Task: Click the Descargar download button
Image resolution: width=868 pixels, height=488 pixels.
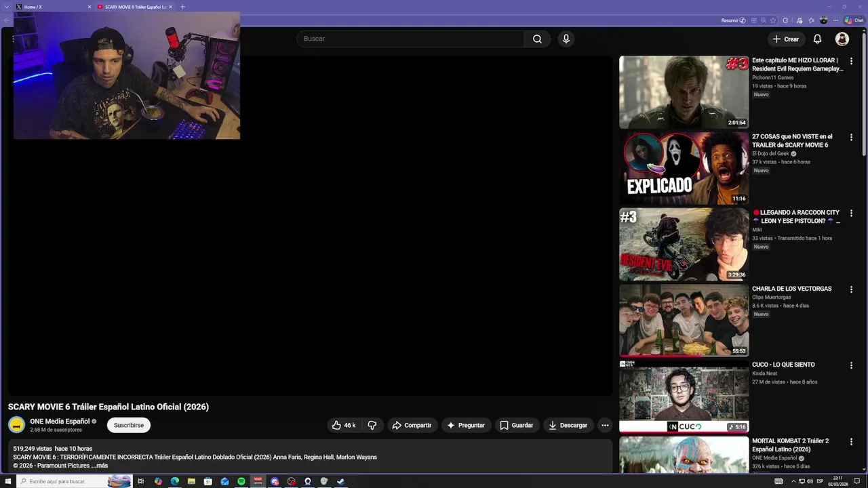Action: point(568,426)
